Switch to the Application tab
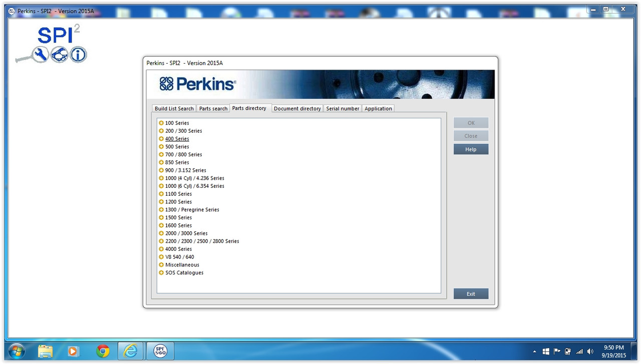641x364 pixels. (378, 108)
